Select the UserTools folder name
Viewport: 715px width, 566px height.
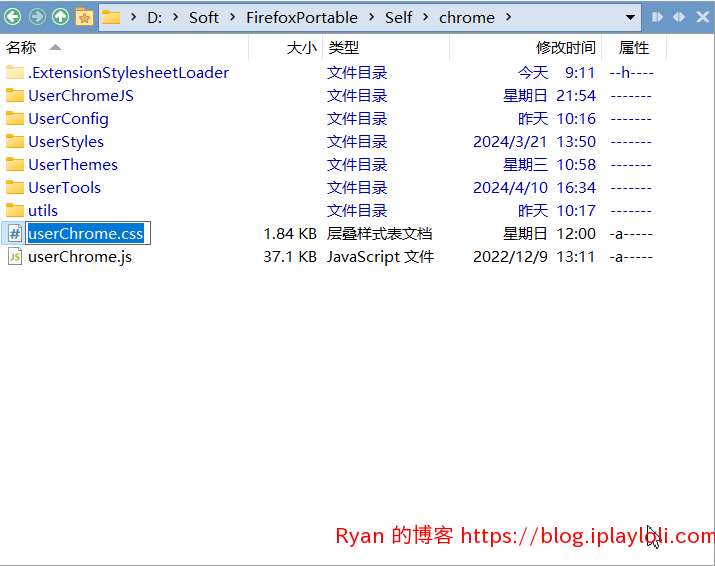(x=64, y=187)
